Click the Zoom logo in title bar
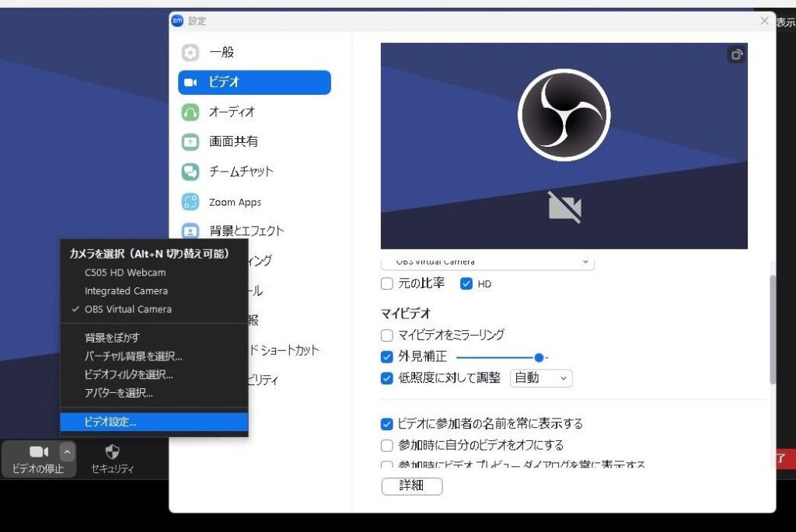 (x=177, y=20)
